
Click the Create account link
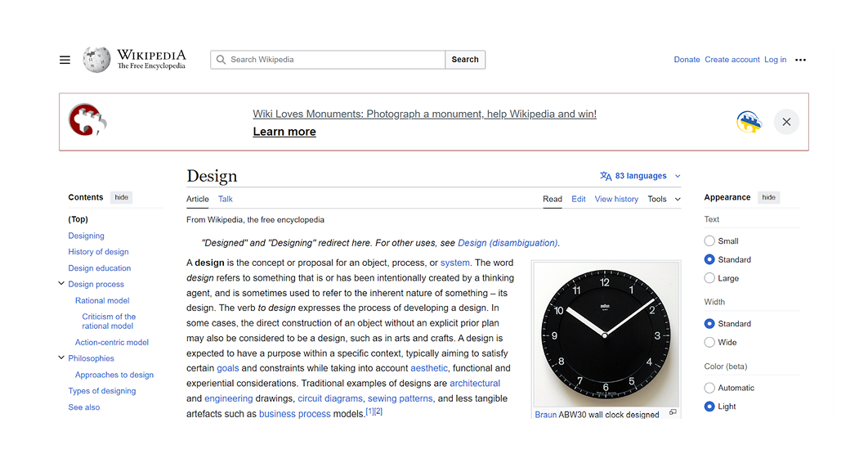tap(732, 60)
